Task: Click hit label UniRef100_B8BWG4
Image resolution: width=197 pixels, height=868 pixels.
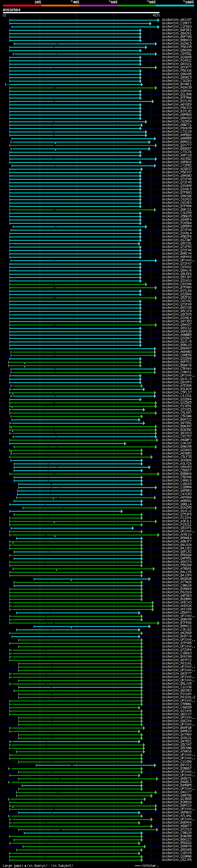Action: pos(177,474)
